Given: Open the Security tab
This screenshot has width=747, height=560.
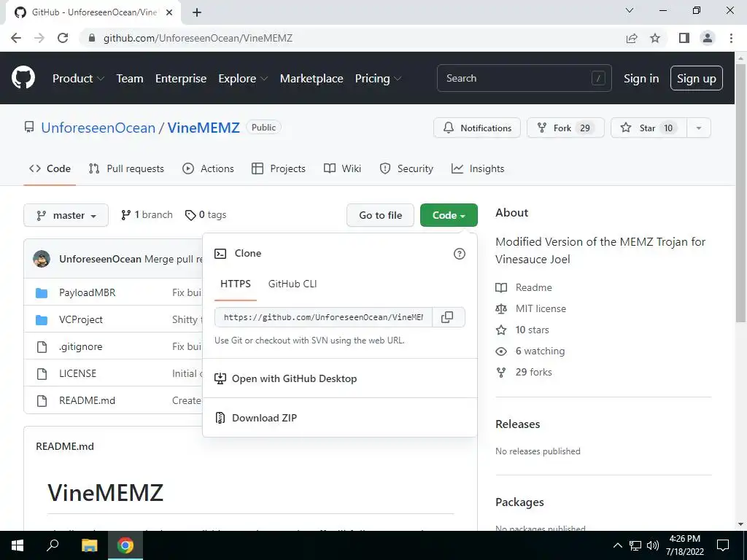Looking at the screenshot, I should [406, 168].
